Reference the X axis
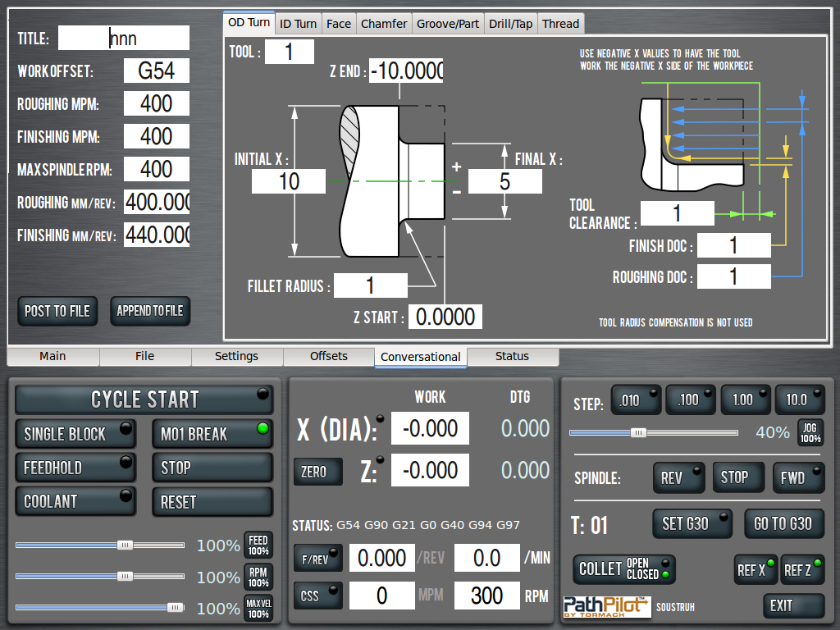840x630 pixels. [x=756, y=569]
